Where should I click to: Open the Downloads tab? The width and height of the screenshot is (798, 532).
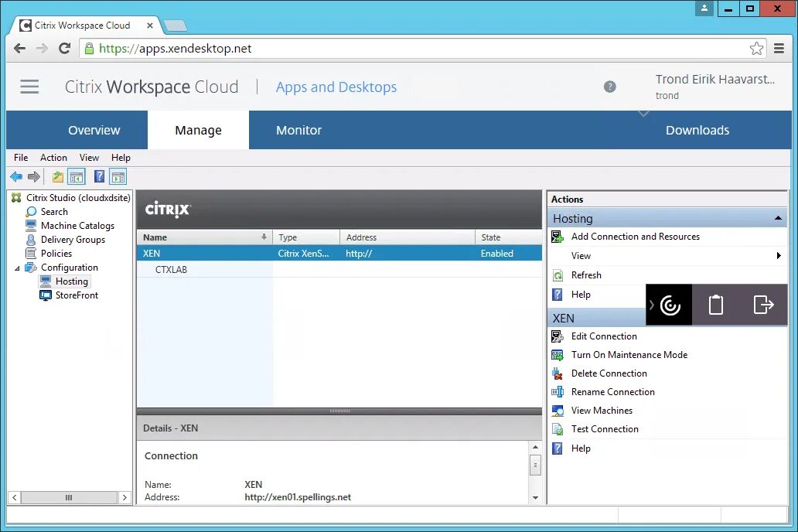click(697, 131)
